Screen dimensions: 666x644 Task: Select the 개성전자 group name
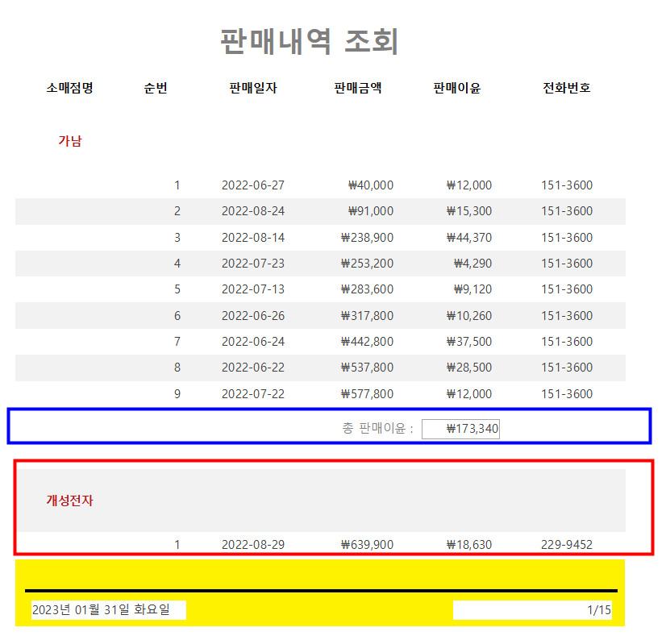70,501
